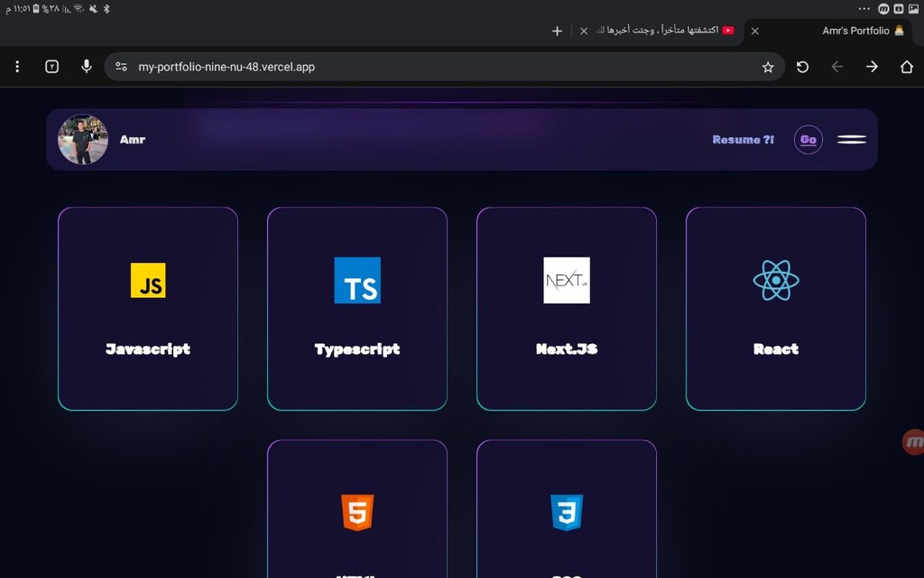Click the React card label
Viewport: 924px width, 578px height.
775,350
